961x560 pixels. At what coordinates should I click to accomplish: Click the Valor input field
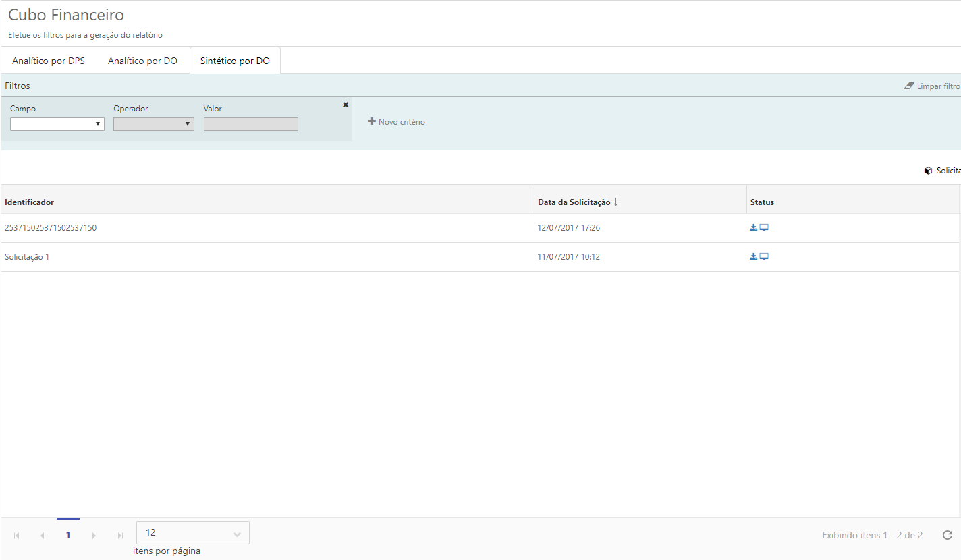pyautogui.click(x=250, y=124)
